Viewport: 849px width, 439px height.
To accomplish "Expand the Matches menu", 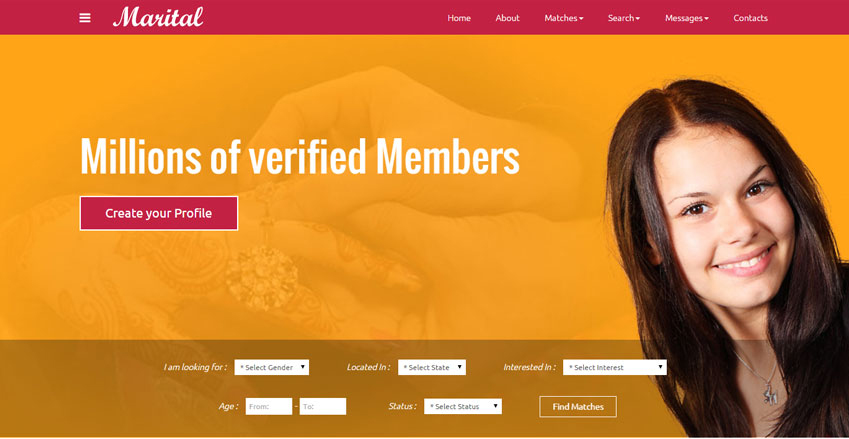I will coord(564,18).
